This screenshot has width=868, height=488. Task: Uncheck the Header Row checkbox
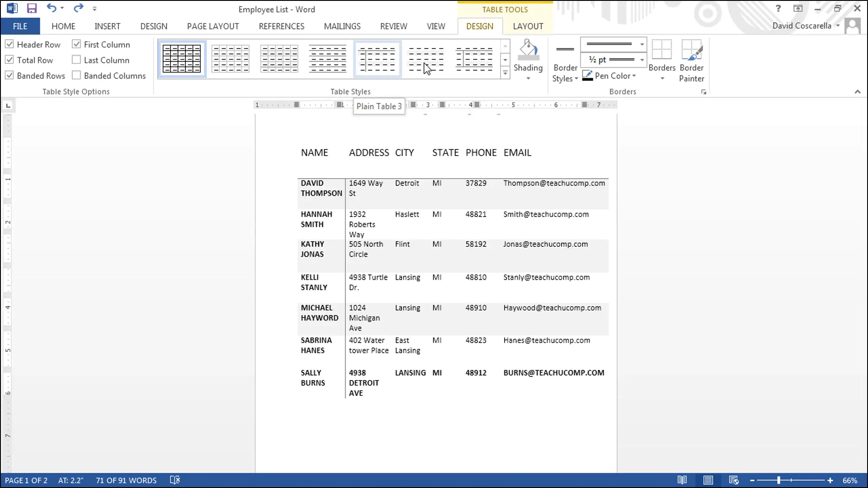pos(10,44)
